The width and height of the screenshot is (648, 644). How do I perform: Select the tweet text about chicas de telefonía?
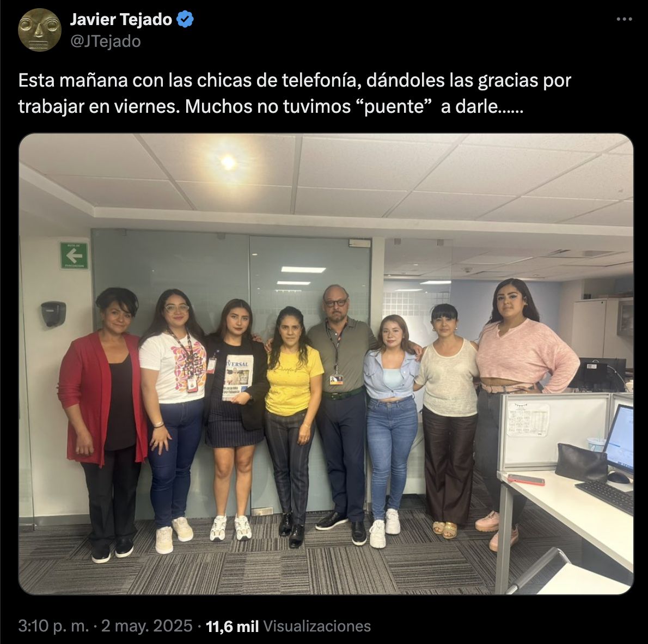(x=294, y=94)
